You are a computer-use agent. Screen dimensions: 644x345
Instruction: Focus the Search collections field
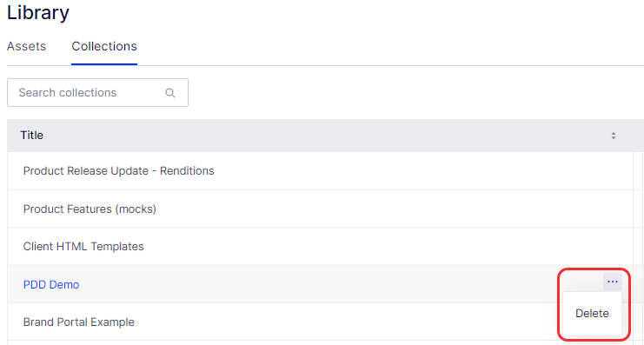point(97,93)
